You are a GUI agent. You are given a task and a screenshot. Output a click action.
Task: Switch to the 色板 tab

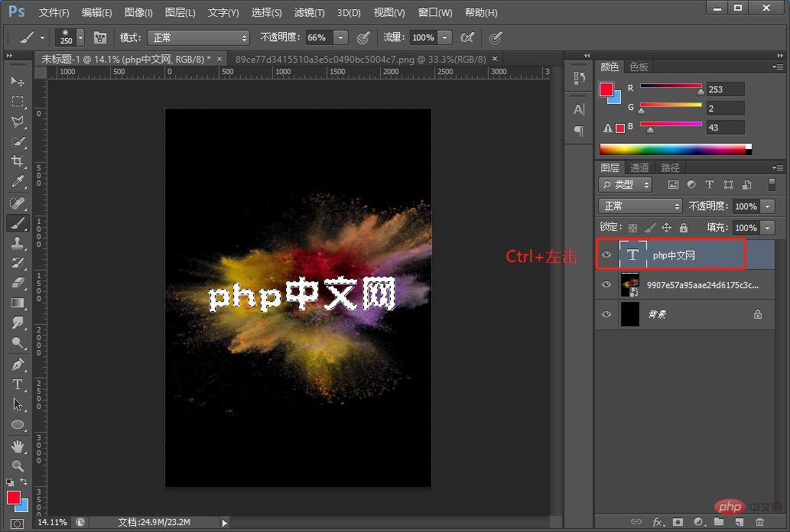pos(639,67)
